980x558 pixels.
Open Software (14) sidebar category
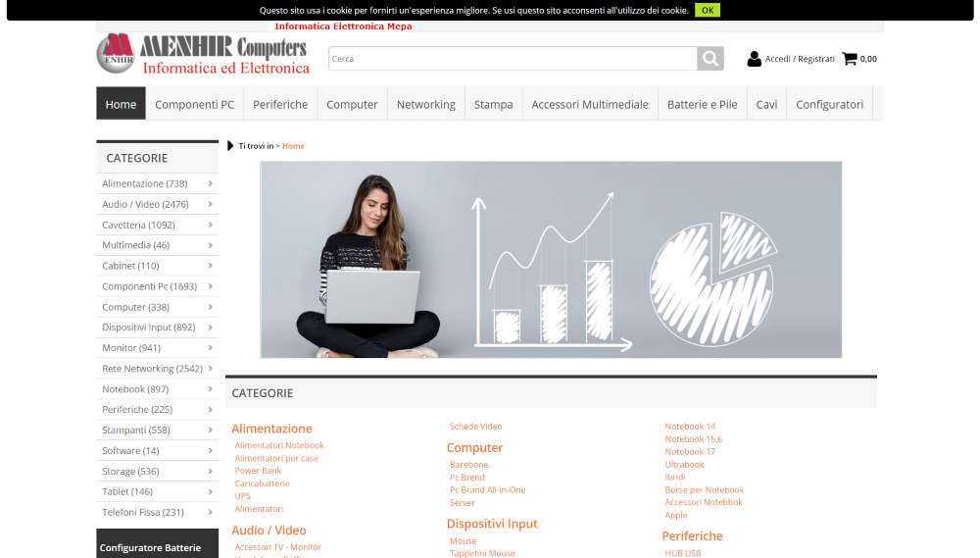click(158, 450)
